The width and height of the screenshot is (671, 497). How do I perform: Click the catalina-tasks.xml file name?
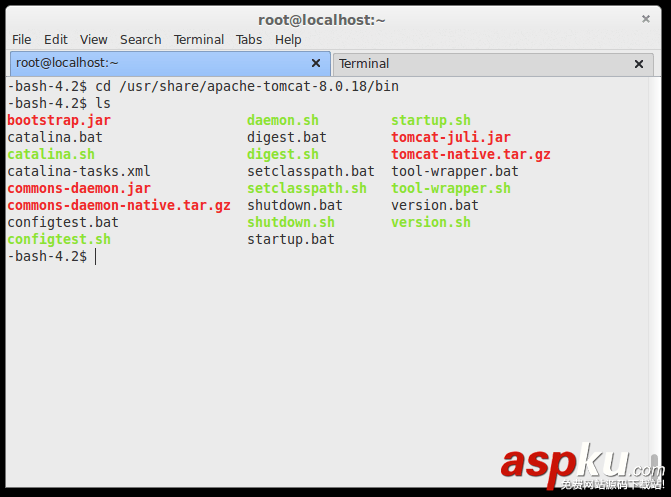click(x=79, y=171)
